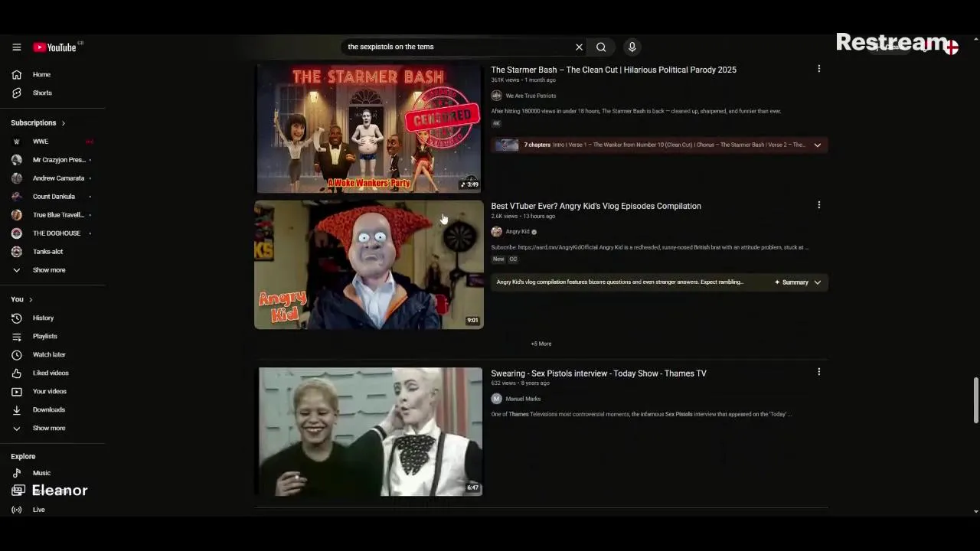Click the Playlists icon
The image size is (980, 551).
coord(17,336)
